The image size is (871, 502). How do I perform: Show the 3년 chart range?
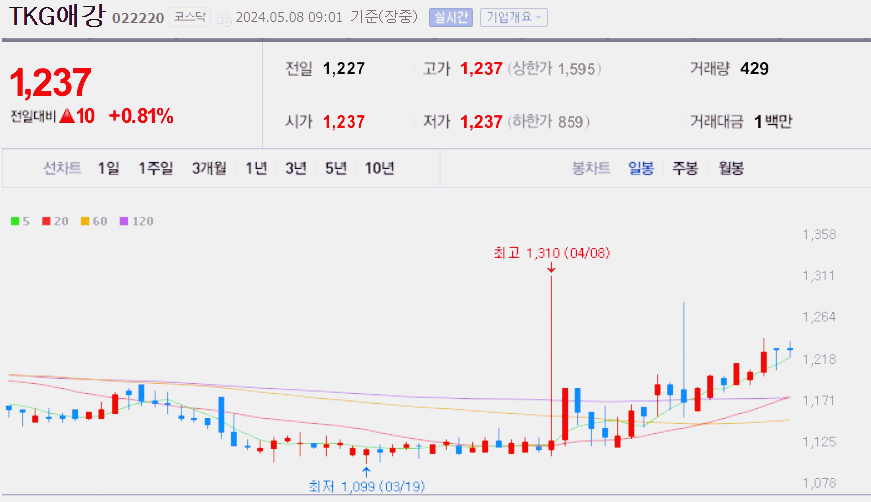click(x=296, y=168)
